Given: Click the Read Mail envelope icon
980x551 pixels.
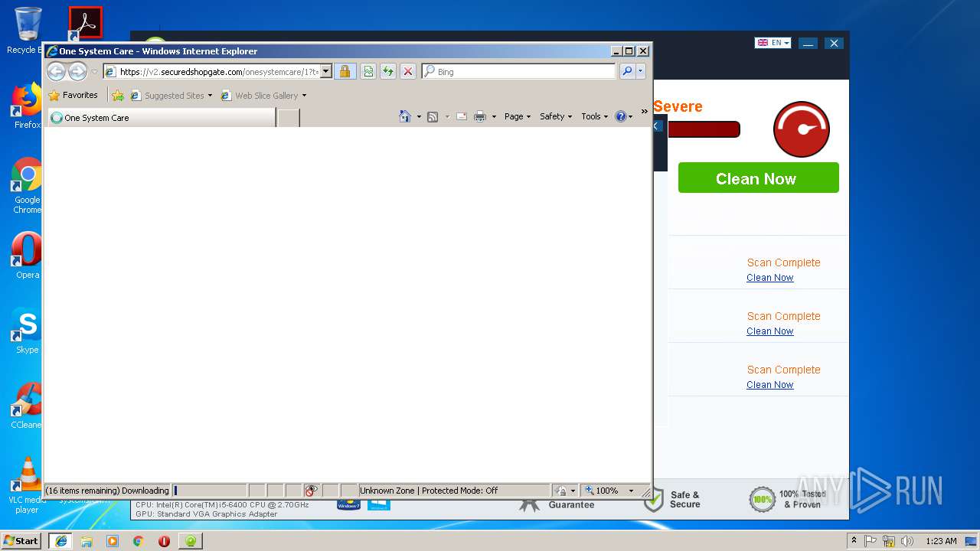Looking at the screenshot, I should tap(462, 116).
